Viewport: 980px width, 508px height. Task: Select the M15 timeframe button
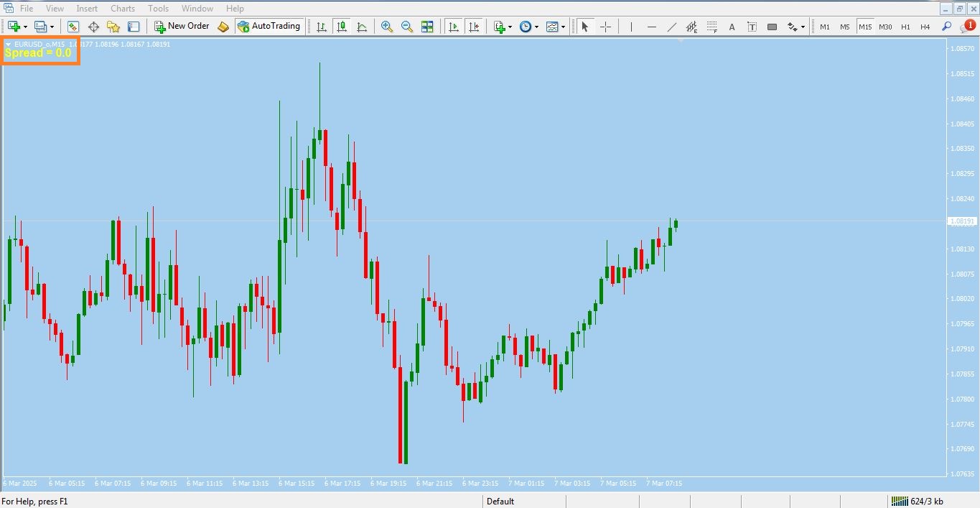[x=865, y=27]
